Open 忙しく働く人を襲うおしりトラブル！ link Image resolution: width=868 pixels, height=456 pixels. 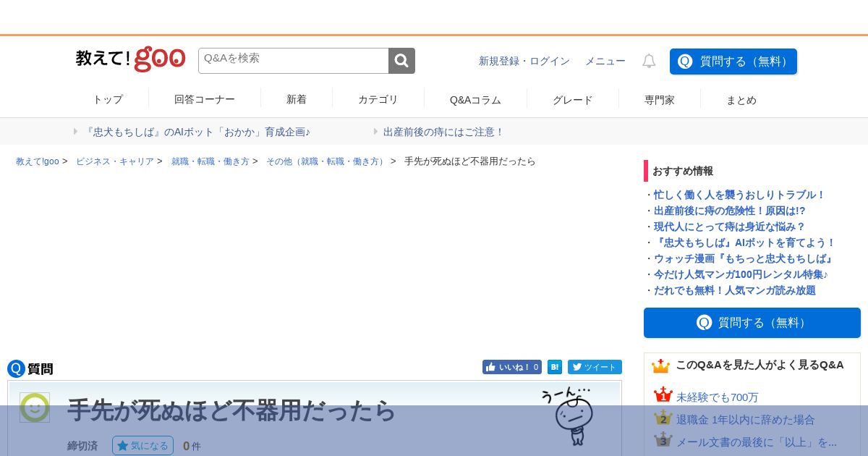coord(739,195)
